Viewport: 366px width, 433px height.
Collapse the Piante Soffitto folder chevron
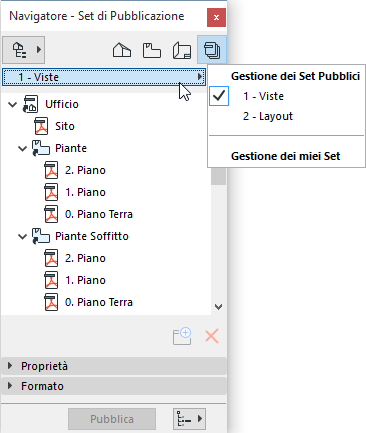(22, 236)
